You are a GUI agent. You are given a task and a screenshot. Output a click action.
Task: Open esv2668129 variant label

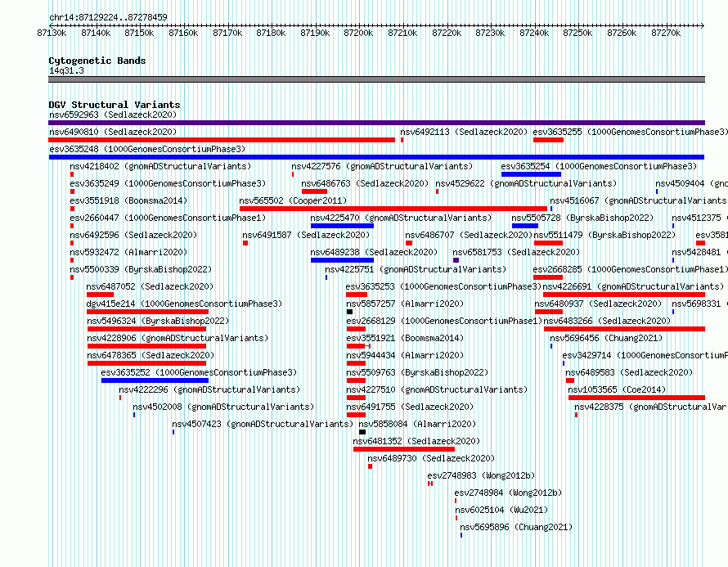pyautogui.click(x=444, y=321)
